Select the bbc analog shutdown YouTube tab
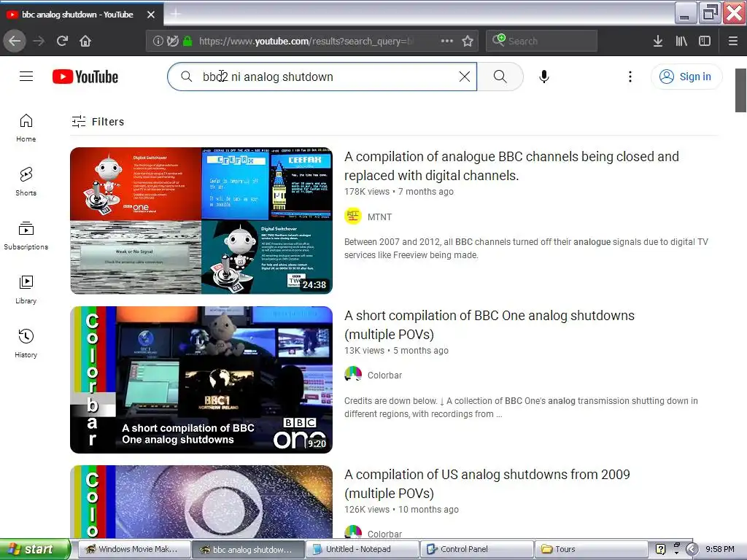This screenshot has height=560, width=747. coord(77,15)
